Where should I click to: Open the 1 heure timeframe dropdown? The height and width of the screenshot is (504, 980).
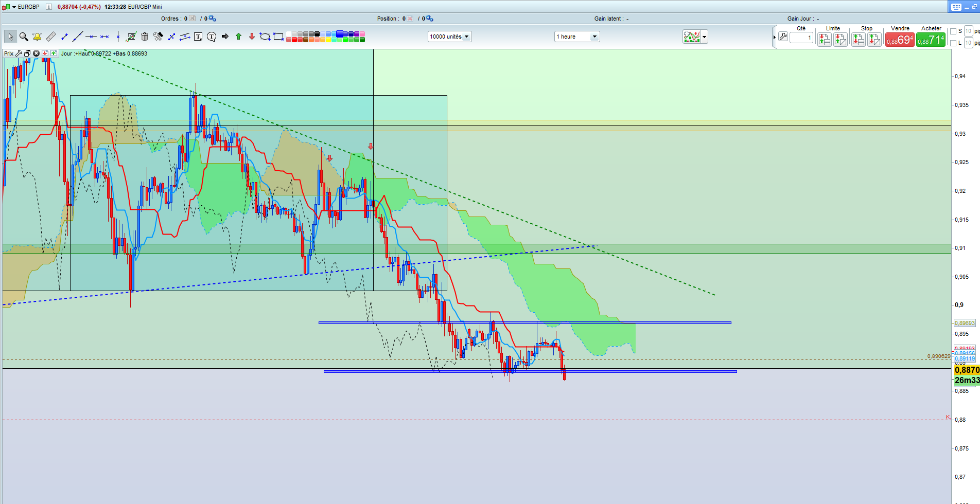[576, 37]
